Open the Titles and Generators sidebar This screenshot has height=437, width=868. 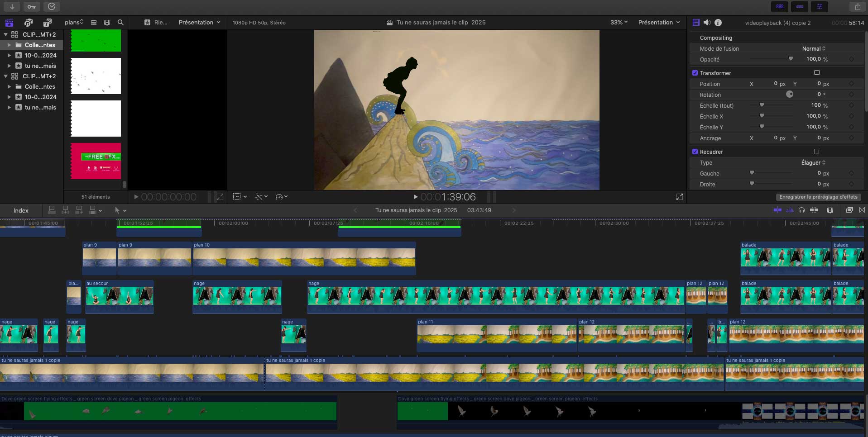[x=47, y=23]
